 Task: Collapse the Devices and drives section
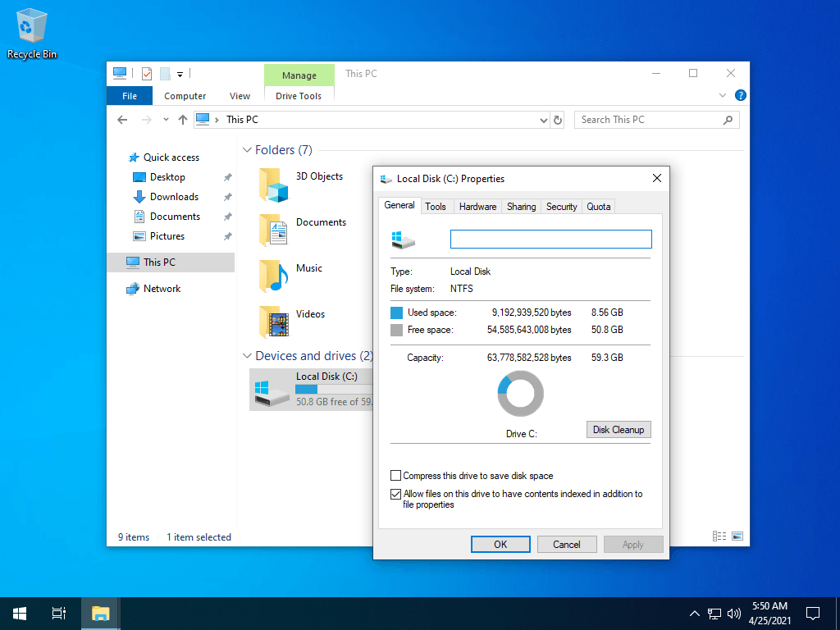[247, 356]
